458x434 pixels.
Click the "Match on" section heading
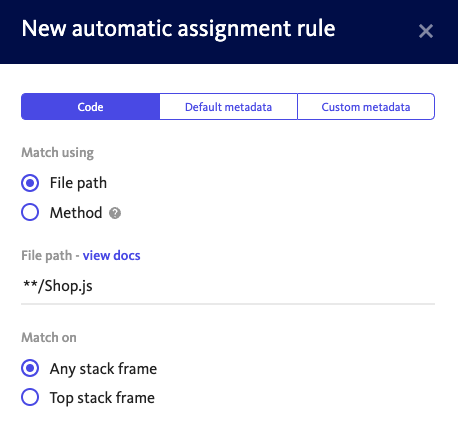[x=49, y=337]
